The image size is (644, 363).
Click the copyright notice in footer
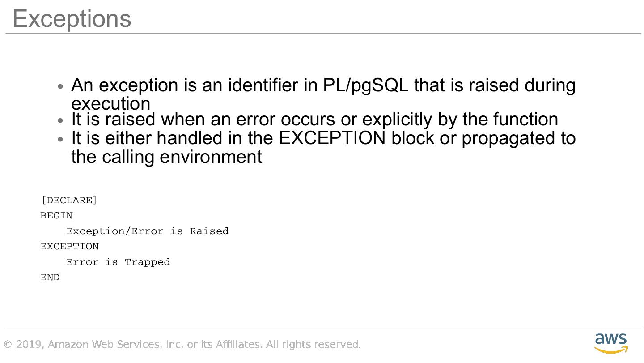182,344
